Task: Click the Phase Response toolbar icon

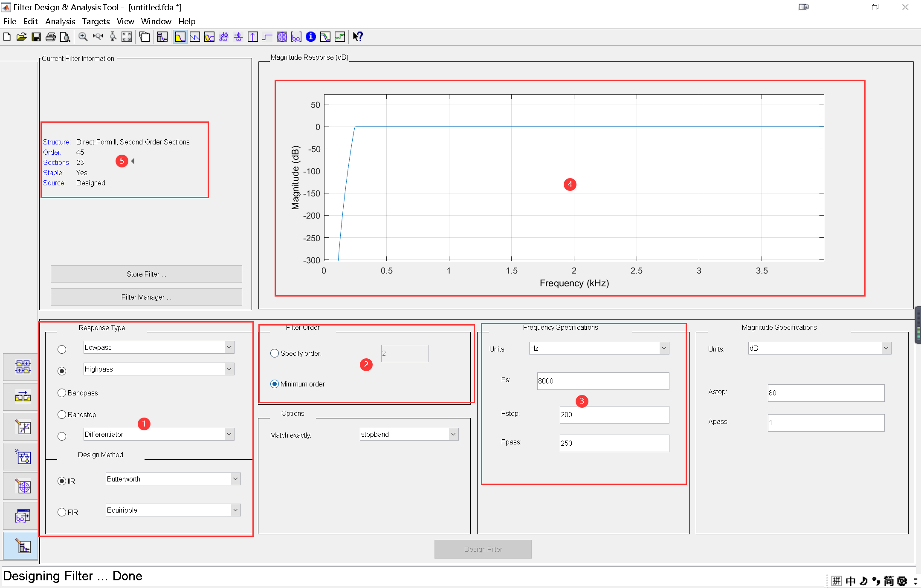Action: (195, 37)
